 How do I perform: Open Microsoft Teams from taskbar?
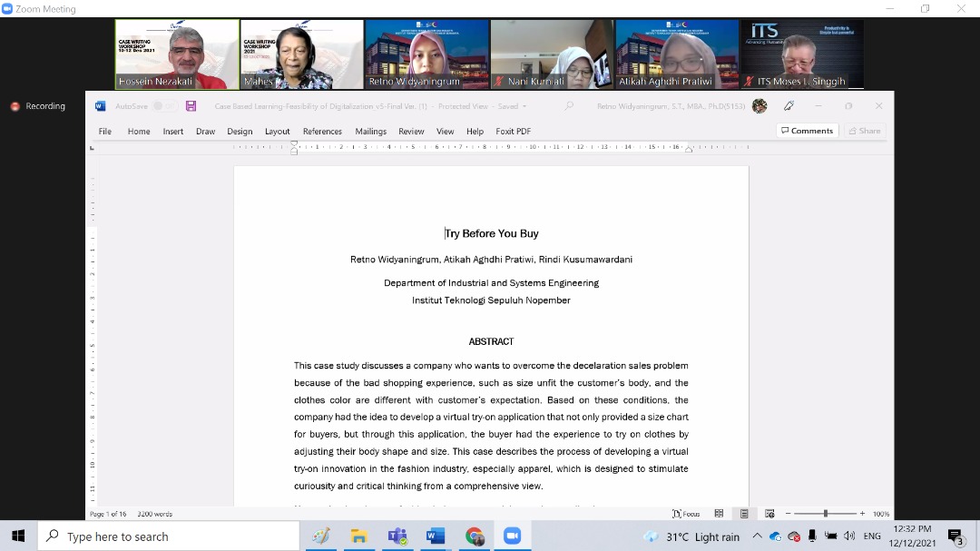[397, 536]
